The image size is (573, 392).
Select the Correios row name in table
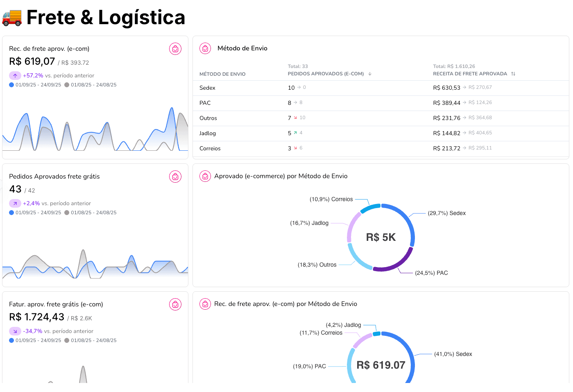click(x=210, y=148)
